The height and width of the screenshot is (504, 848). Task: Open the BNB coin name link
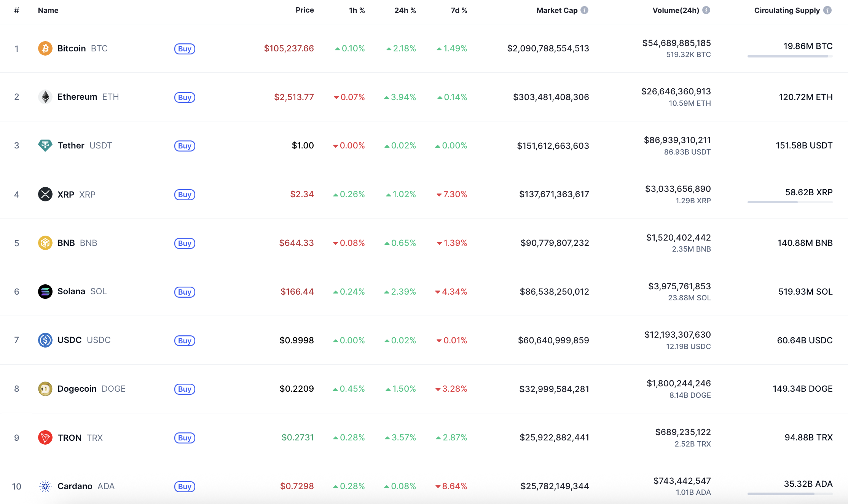[66, 243]
